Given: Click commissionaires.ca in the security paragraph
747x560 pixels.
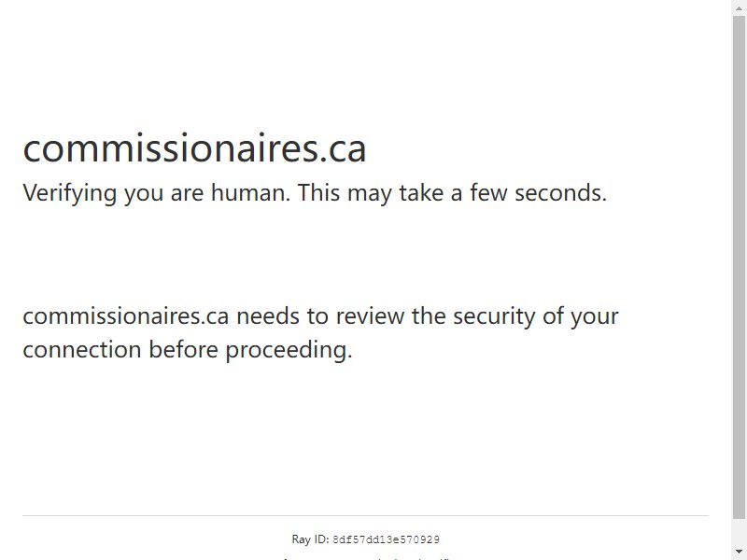Looking at the screenshot, I should [x=126, y=316].
